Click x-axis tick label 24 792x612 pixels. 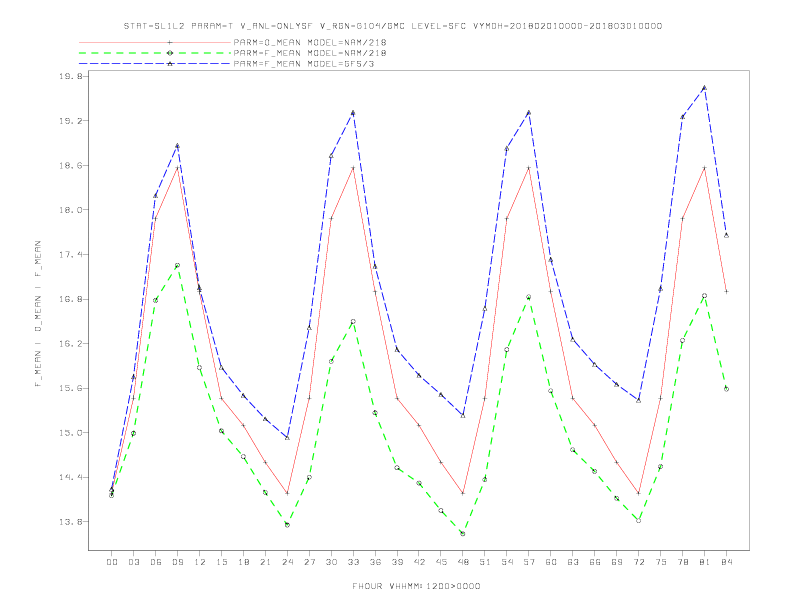(287, 562)
